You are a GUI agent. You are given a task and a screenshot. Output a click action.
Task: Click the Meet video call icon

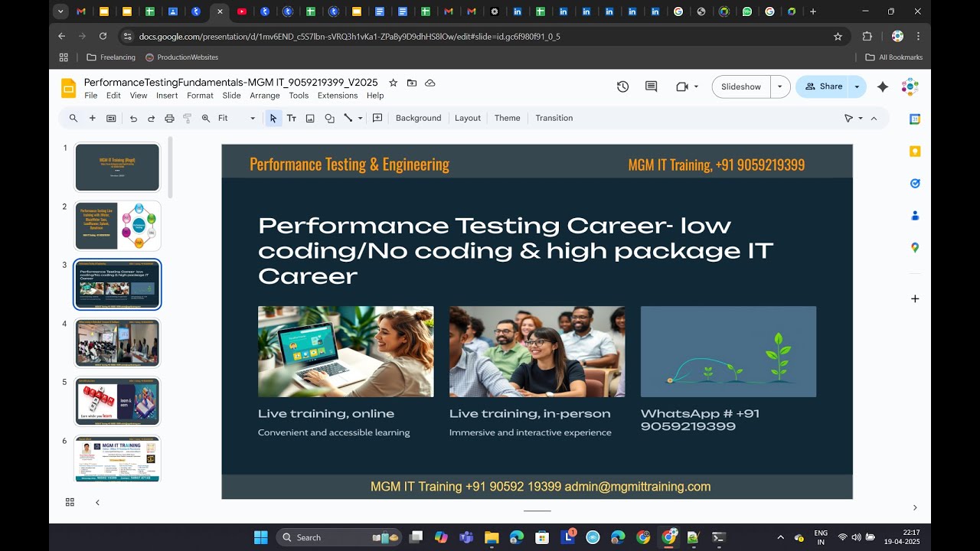coord(682,86)
